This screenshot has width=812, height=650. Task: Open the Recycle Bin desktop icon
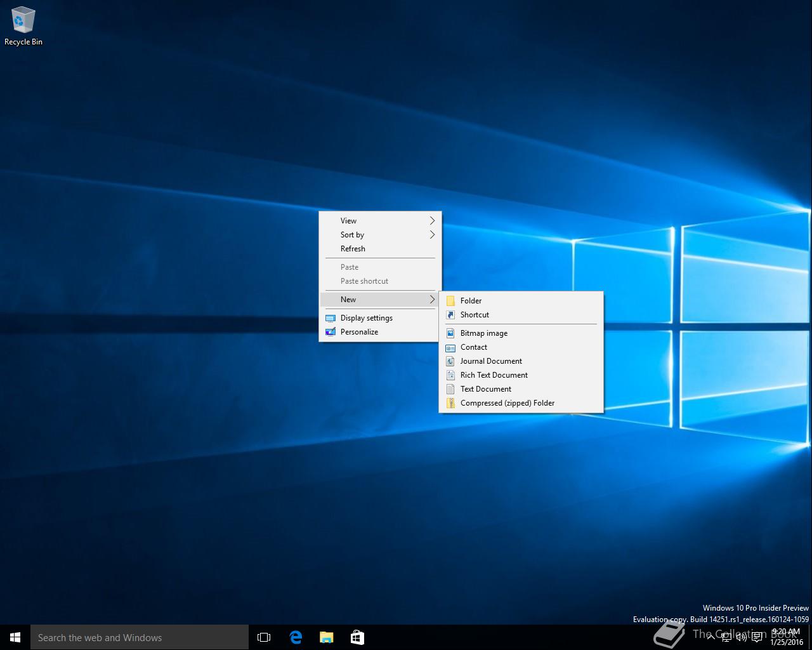[x=23, y=27]
